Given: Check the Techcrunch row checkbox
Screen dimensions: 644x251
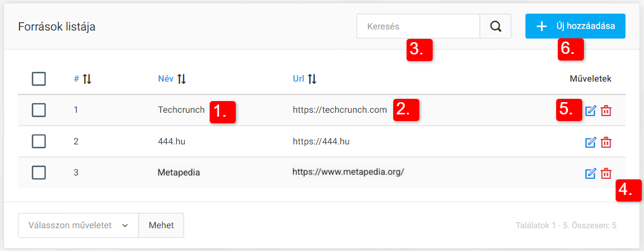Looking at the screenshot, I should click(x=39, y=110).
